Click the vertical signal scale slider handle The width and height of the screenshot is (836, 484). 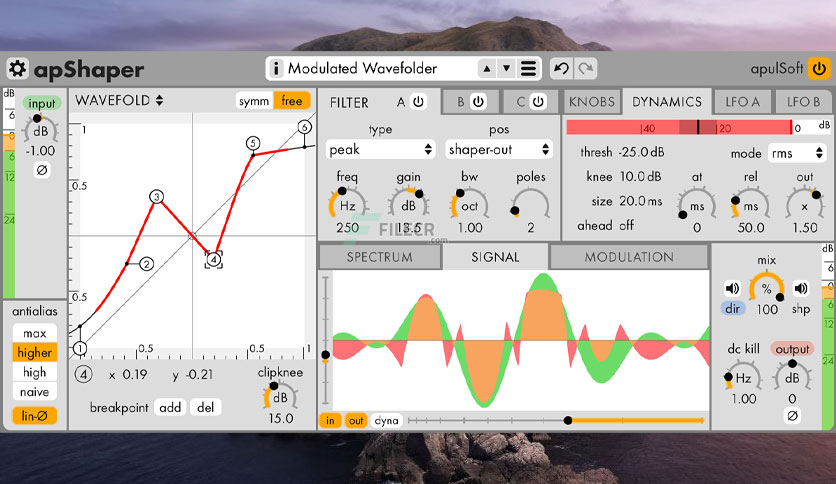tap(326, 355)
